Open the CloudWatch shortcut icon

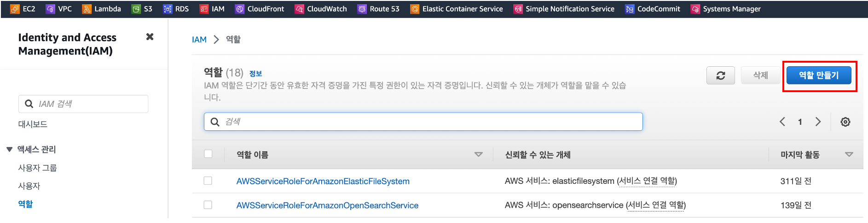coord(299,9)
